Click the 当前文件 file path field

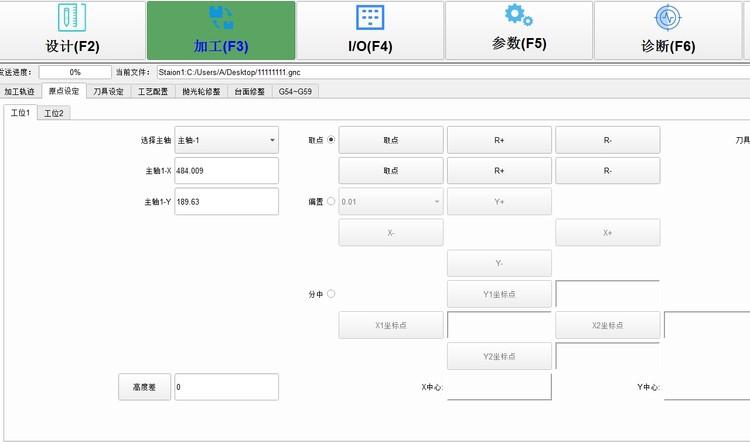tap(453, 72)
